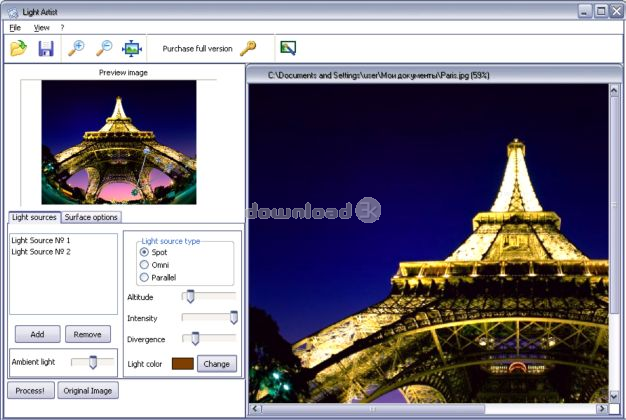Open an image with the folder icon

(18, 48)
